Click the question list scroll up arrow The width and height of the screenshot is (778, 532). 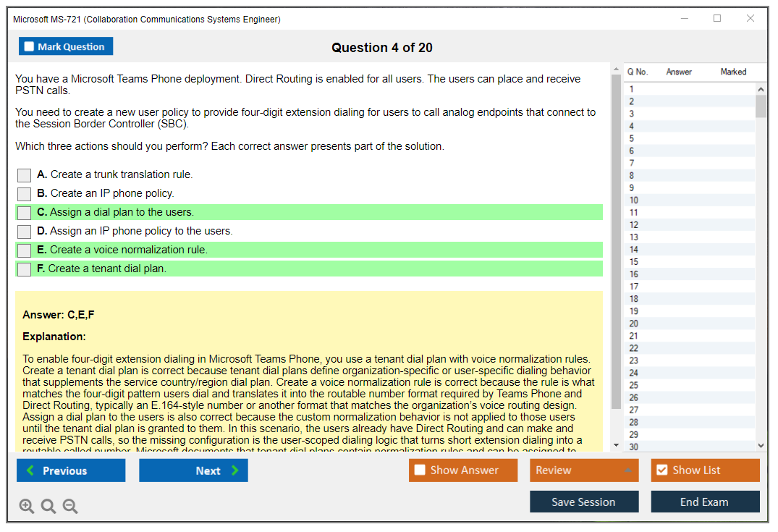point(761,89)
